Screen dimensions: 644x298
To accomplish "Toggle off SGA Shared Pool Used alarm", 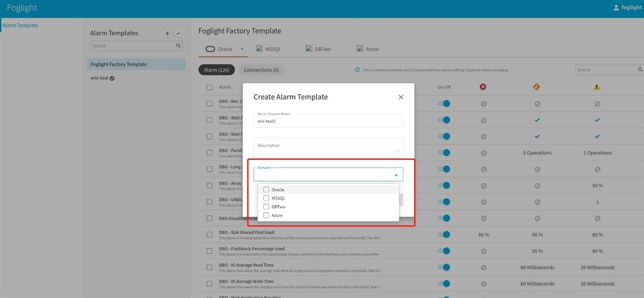I will click(444, 234).
